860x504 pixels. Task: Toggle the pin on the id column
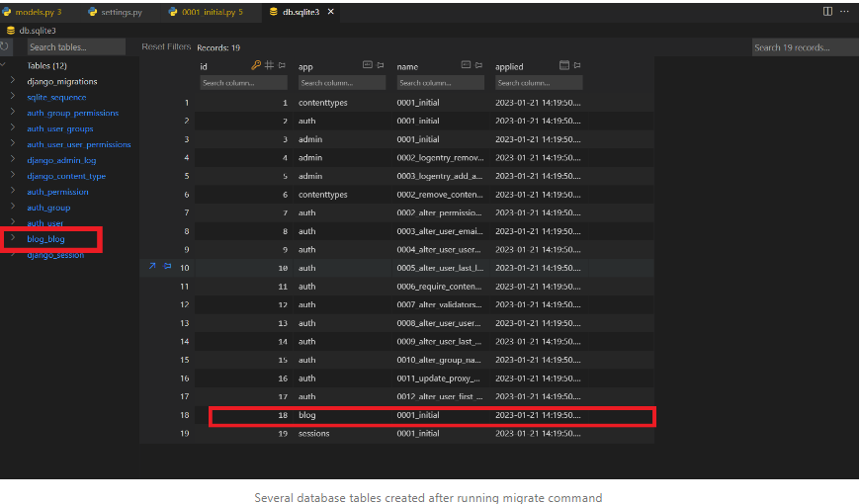282,66
